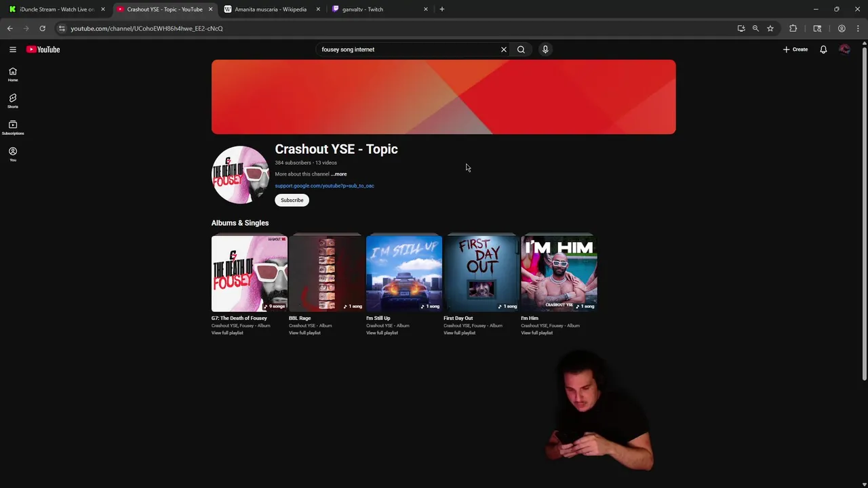Click the search magnifier button
This screenshot has width=868, height=488.
point(521,49)
